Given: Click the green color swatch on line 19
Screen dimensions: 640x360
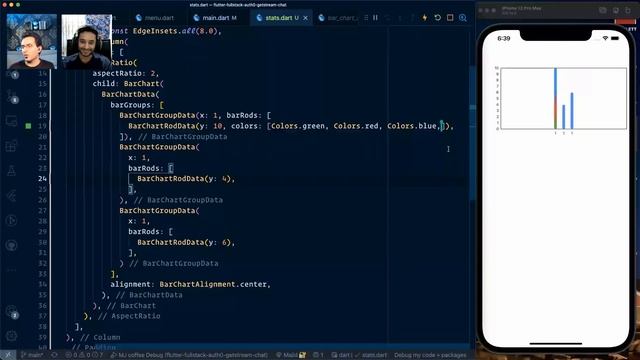Looking at the screenshot, I should point(28,126).
